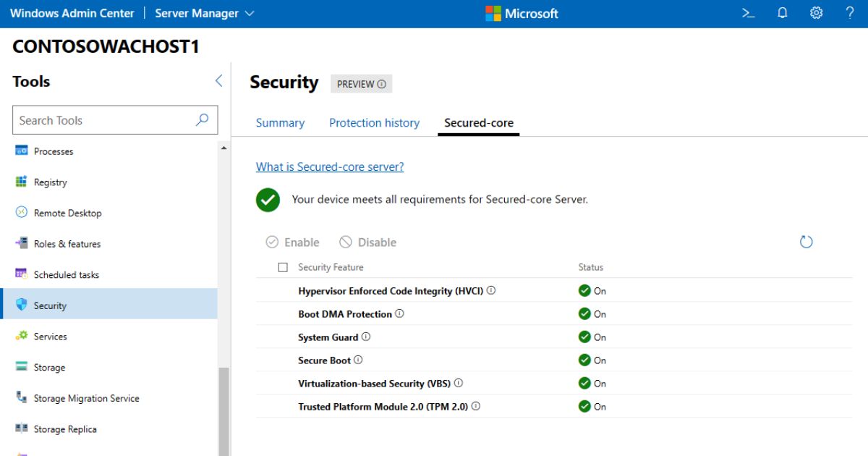Open the Storage label

[x=49, y=368]
